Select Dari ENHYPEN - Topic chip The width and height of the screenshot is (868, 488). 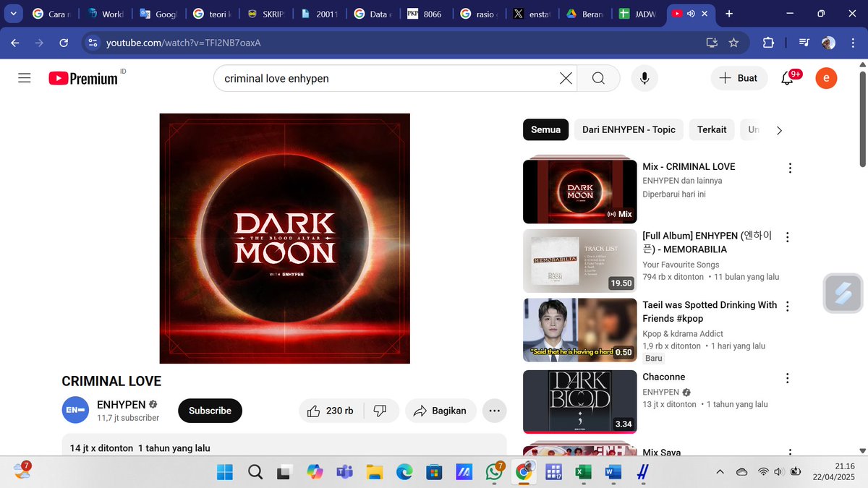point(629,129)
